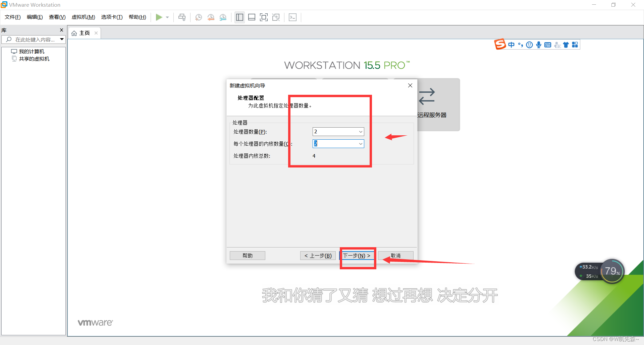Click the green Power On play icon
Screen dimensions: 644x345
pos(159,17)
